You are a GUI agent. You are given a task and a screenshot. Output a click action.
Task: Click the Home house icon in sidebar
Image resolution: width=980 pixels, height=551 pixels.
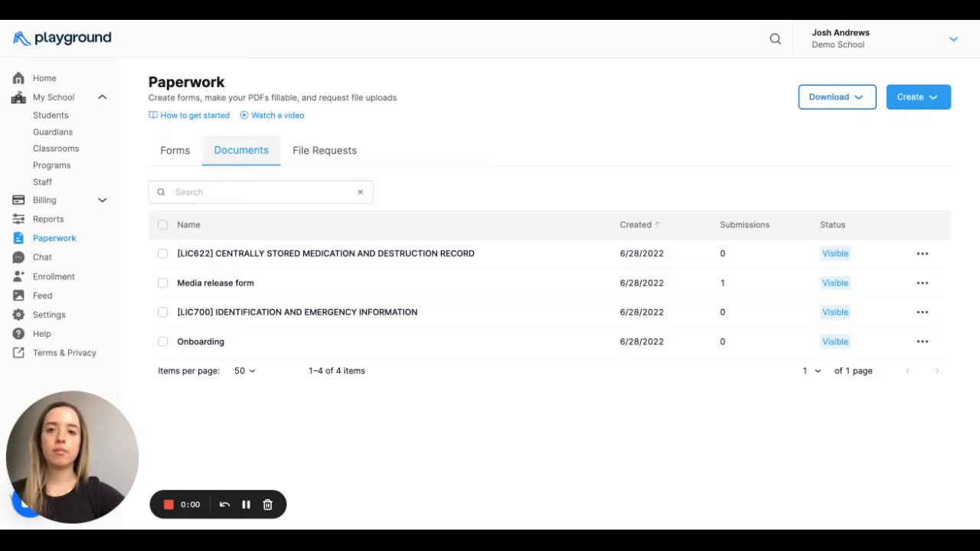point(18,78)
